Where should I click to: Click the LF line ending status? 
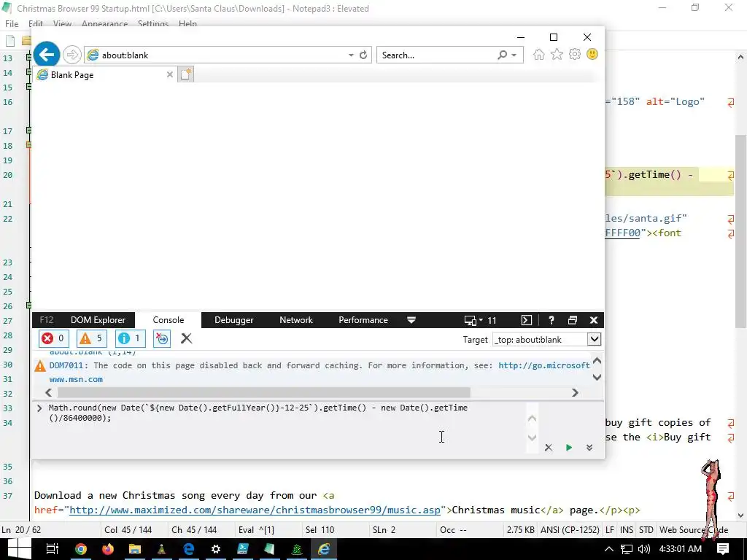click(x=609, y=529)
